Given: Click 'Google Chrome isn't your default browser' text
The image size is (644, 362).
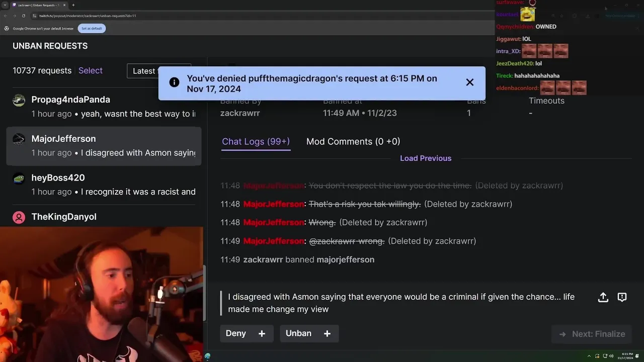Looking at the screenshot, I should [43, 29].
